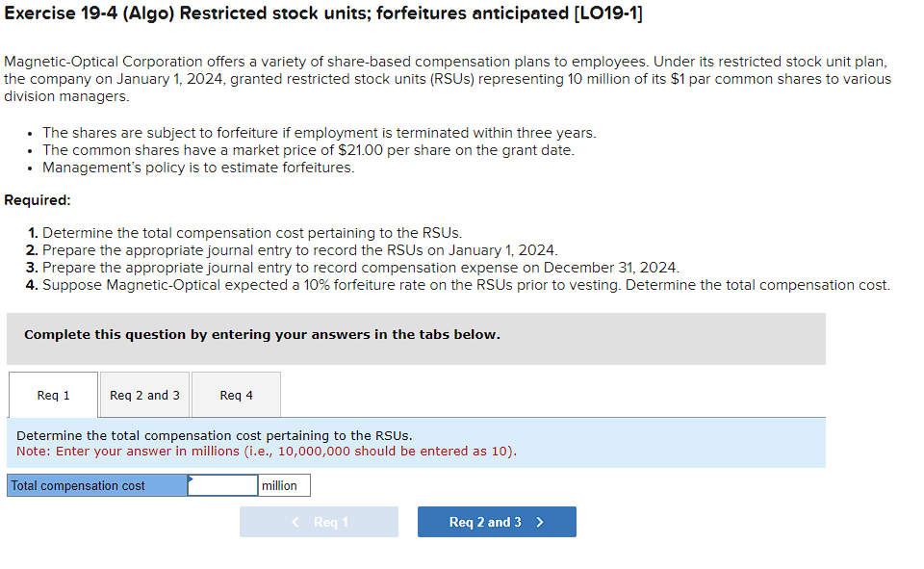The image size is (924, 569).
Task: Click the disabled Req 1 back button
Action: pos(319,521)
